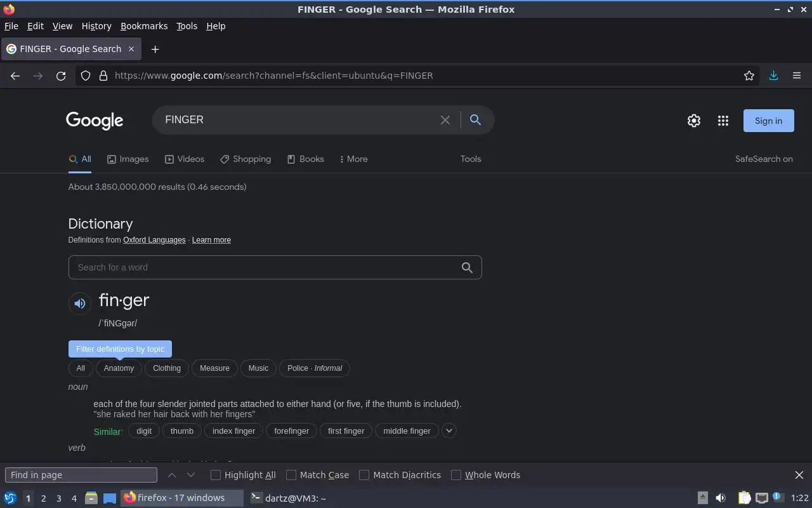
Task: Open the terminal dartz@VM3 window
Action: tap(289, 498)
